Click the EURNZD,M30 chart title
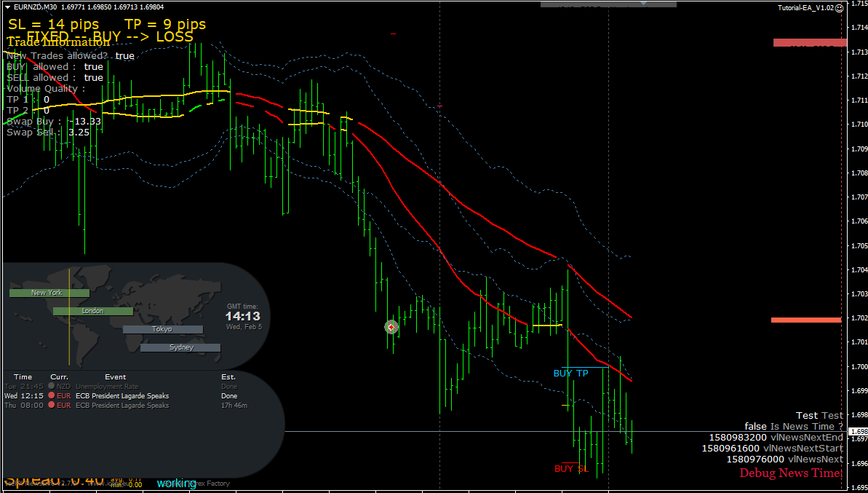868x493 pixels. [x=35, y=8]
